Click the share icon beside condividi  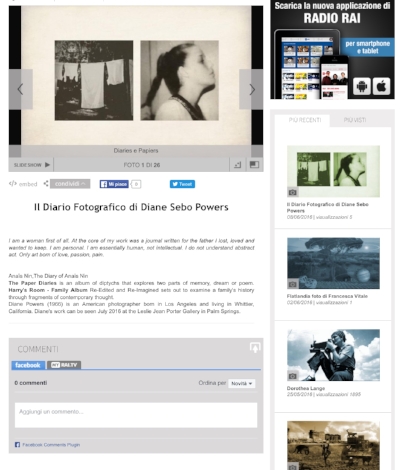tap(46, 184)
